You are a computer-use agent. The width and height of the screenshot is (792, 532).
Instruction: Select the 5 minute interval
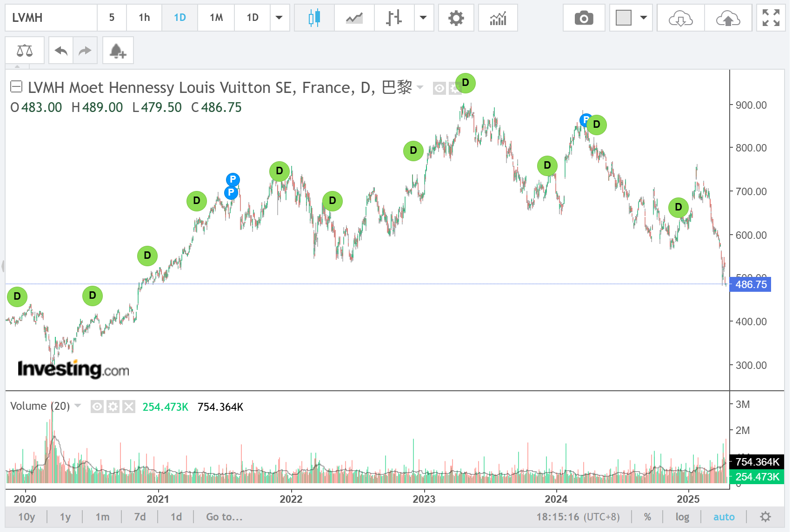point(112,18)
